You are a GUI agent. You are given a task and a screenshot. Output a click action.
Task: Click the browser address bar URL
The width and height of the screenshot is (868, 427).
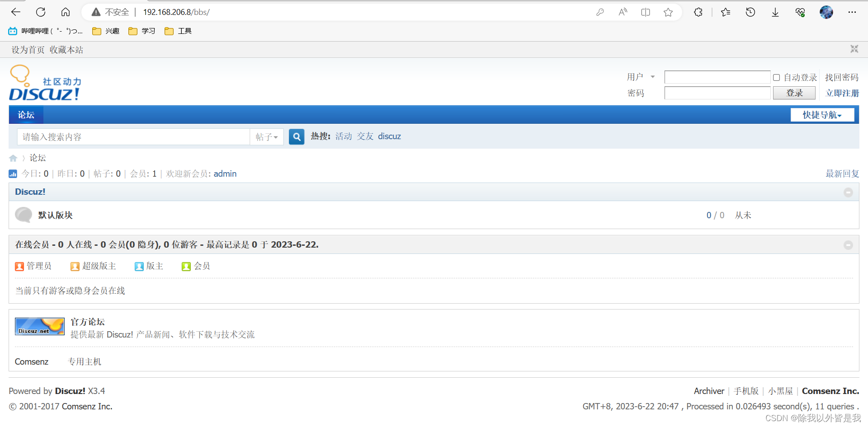tap(176, 12)
